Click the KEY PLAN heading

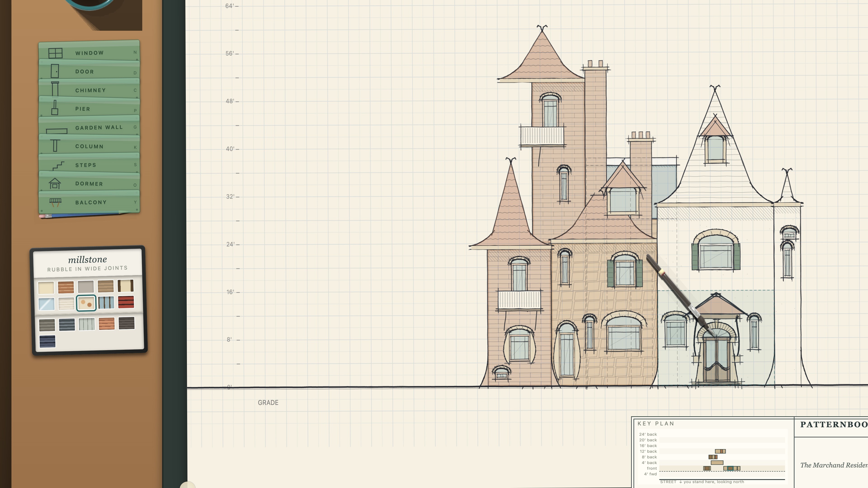point(656,424)
